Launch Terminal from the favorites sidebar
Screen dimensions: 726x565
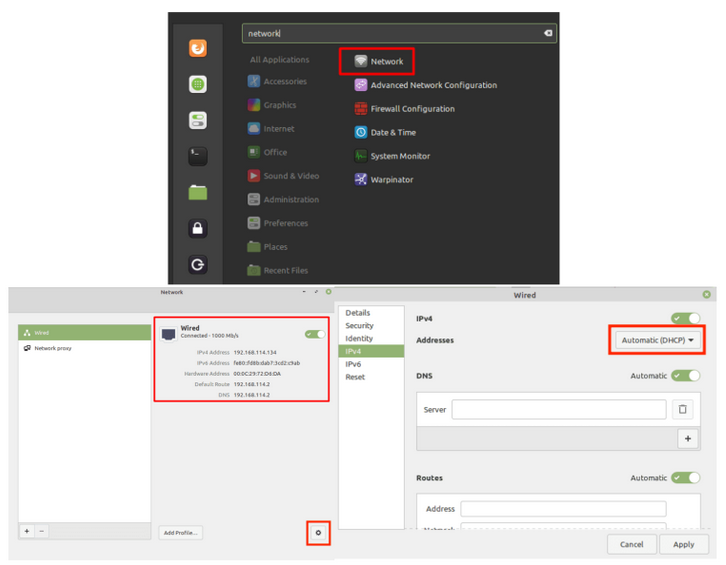pyautogui.click(x=198, y=156)
